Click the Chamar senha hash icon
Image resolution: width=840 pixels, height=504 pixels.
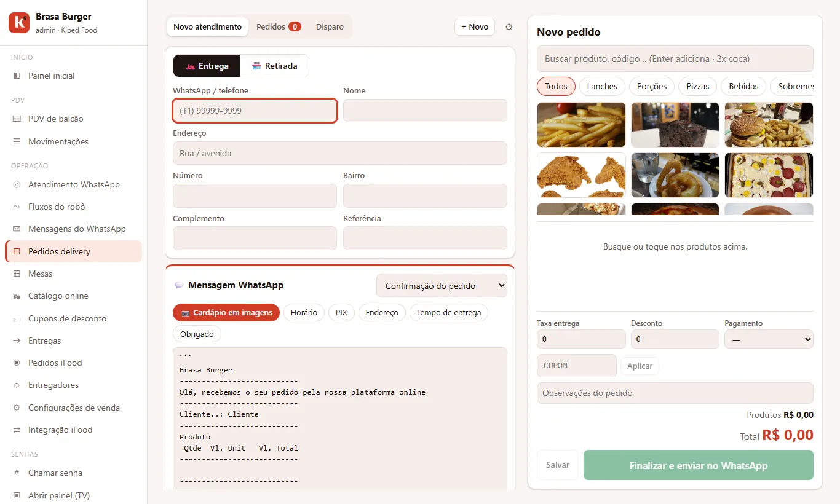17,473
